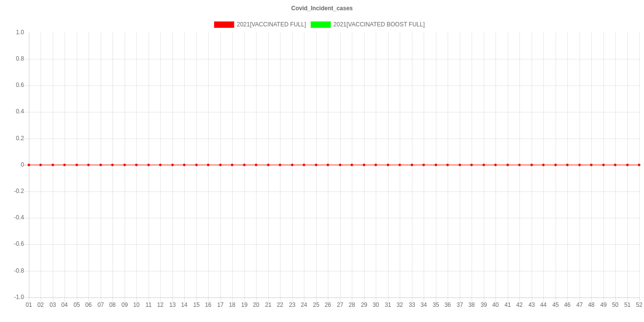Click the data point at week 14
Viewport: 644px width, 322px height.
(x=184, y=165)
